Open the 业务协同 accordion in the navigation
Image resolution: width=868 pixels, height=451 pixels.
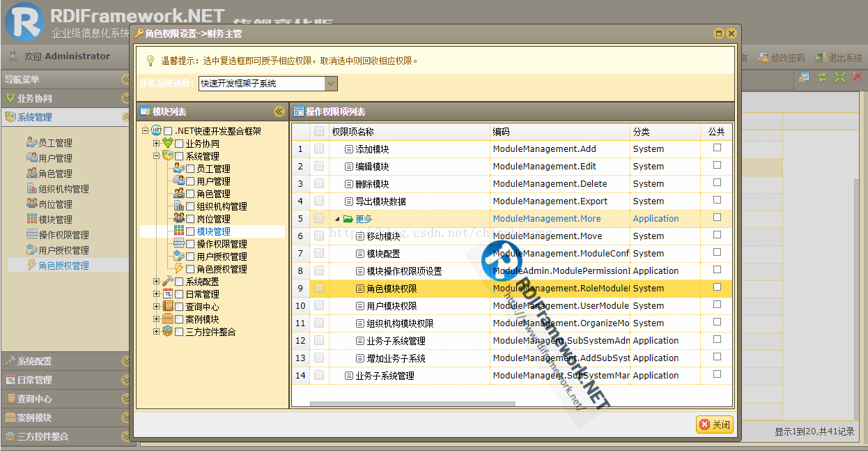tap(65, 98)
